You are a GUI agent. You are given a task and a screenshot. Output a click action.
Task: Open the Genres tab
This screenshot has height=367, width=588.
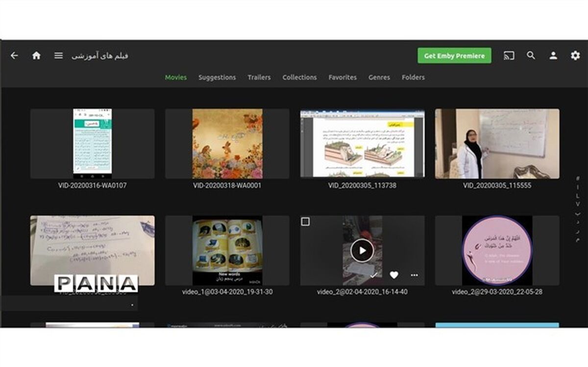coord(379,77)
